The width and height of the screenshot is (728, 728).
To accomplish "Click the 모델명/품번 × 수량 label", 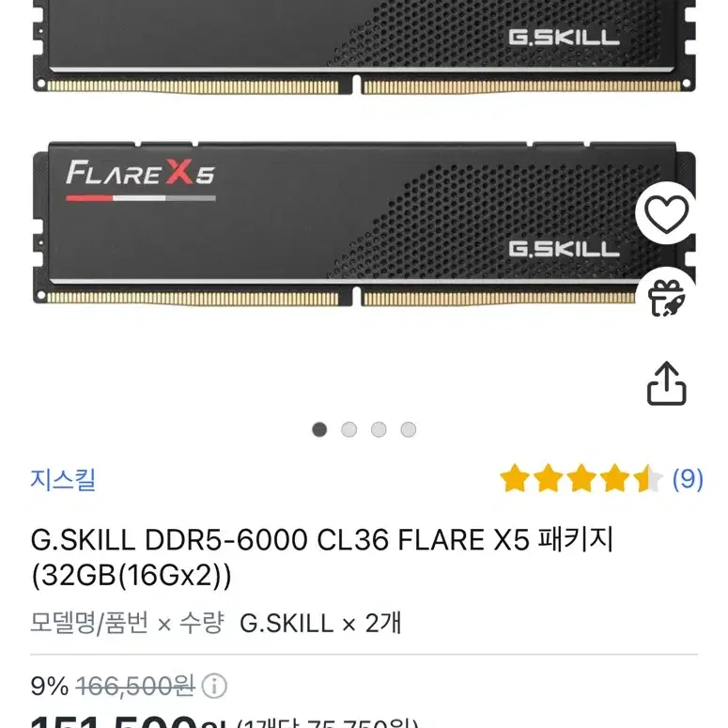I will [127, 623].
